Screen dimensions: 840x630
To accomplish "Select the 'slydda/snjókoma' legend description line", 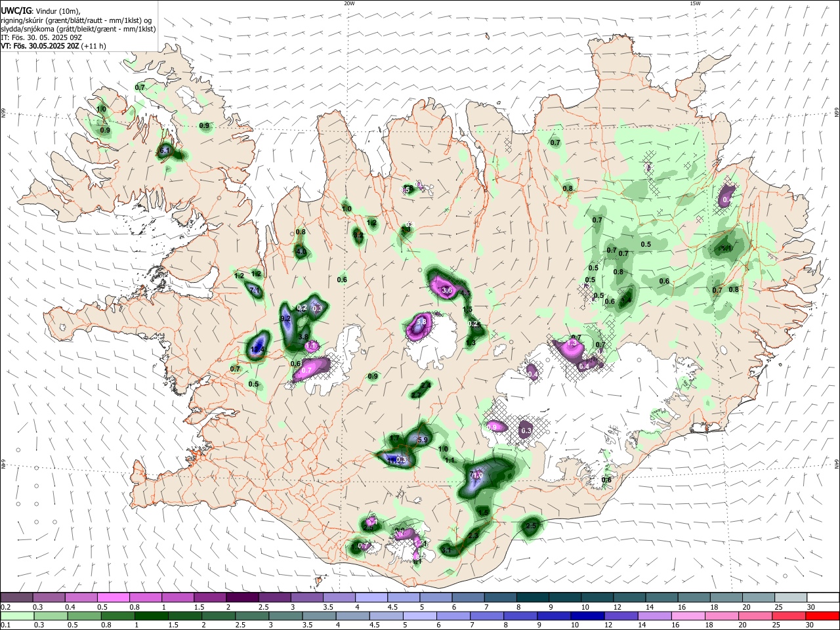I will pos(78,29).
